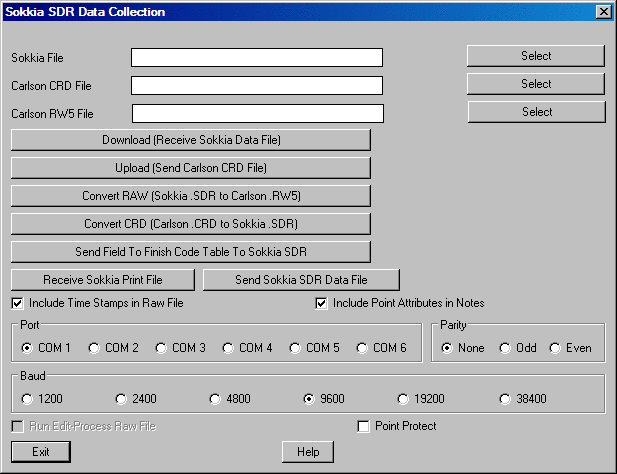Click the Carlson CRD File input field
The height and width of the screenshot is (474, 617).
(257, 85)
